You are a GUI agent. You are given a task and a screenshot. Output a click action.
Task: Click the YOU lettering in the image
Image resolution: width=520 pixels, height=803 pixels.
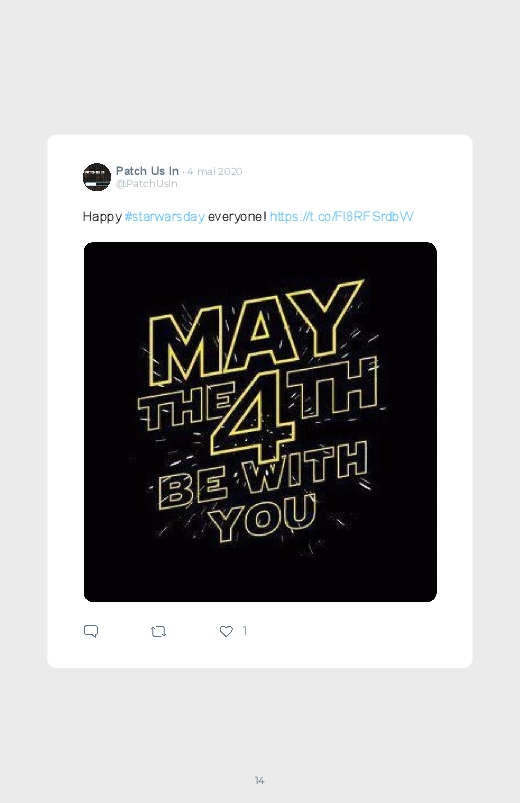click(x=263, y=518)
